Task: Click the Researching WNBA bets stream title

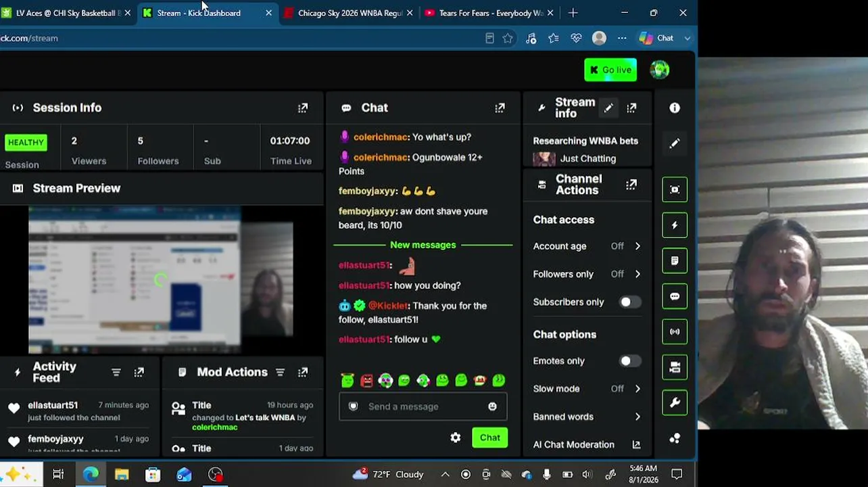Action: (585, 141)
